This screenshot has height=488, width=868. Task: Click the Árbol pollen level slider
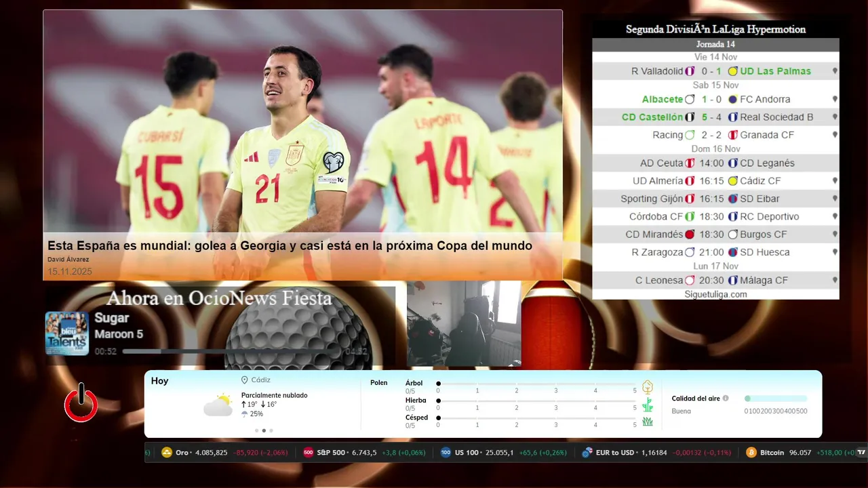pos(536,384)
